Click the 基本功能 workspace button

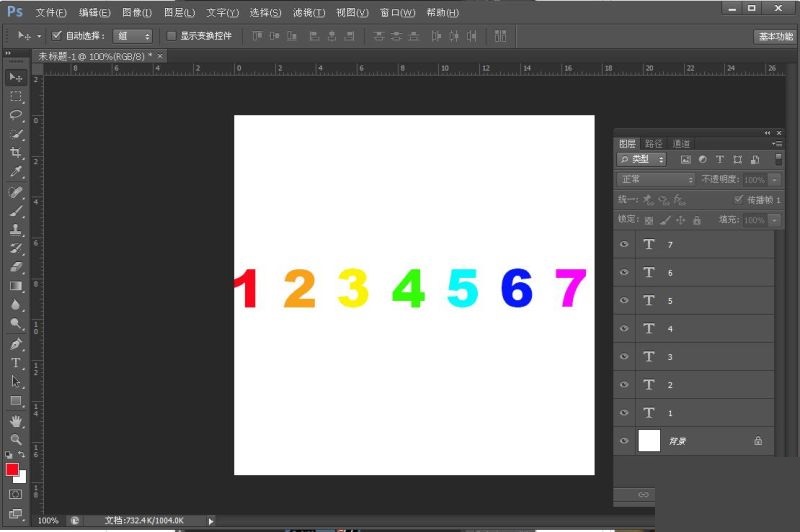pos(774,36)
